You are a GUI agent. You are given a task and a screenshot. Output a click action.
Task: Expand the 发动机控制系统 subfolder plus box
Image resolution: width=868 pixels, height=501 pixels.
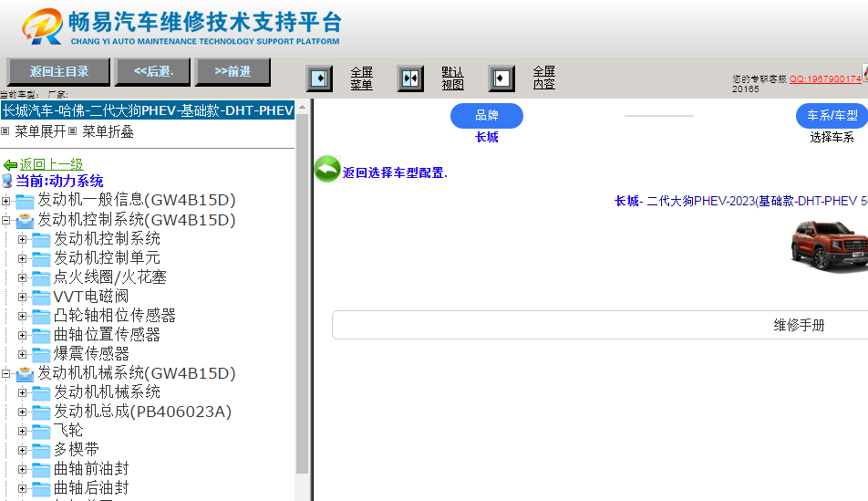pyautogui.click(x=22, y=239)
